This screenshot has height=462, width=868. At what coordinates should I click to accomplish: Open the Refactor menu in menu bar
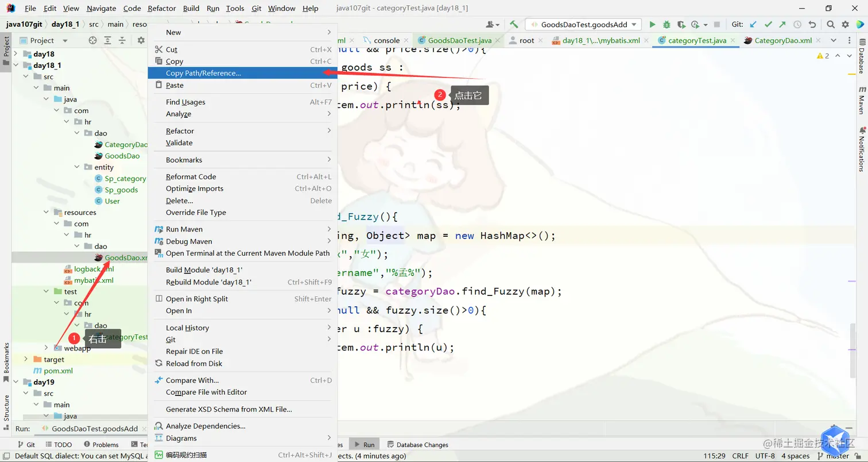click(162, 8)
